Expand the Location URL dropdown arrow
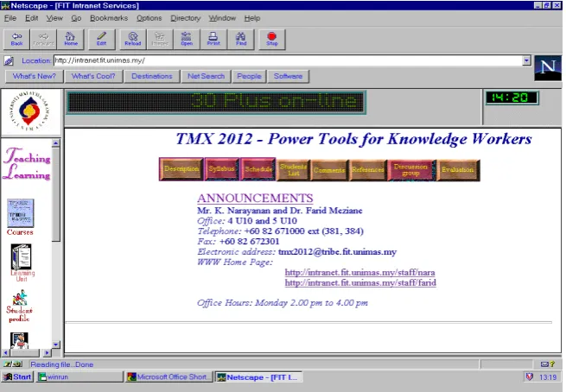 (x=526, y=60)
